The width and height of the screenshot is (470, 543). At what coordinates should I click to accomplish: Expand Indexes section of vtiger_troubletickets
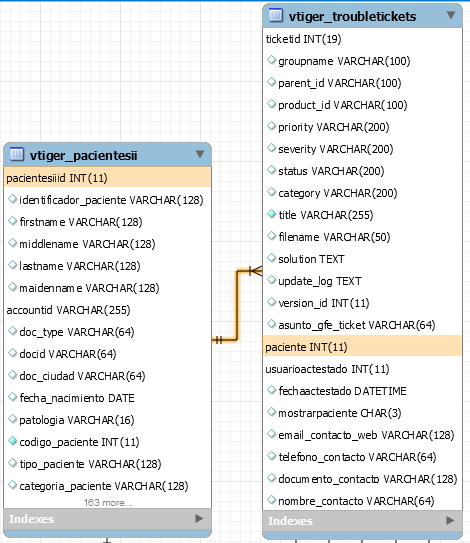[x=450, y=520]
